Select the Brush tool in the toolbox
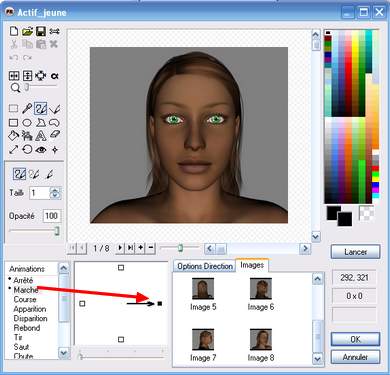 [x=41, y=109]
